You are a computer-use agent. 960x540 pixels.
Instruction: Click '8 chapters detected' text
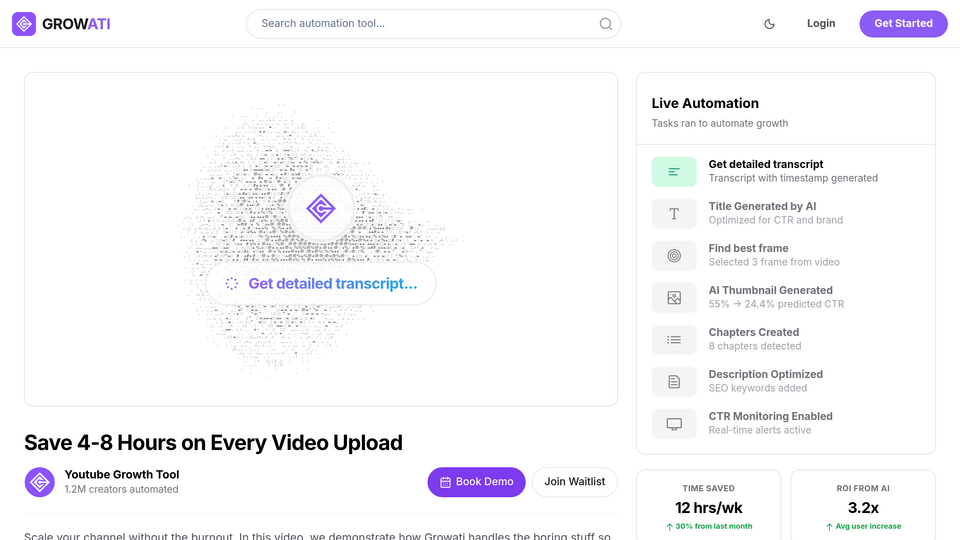pos(755,346)
